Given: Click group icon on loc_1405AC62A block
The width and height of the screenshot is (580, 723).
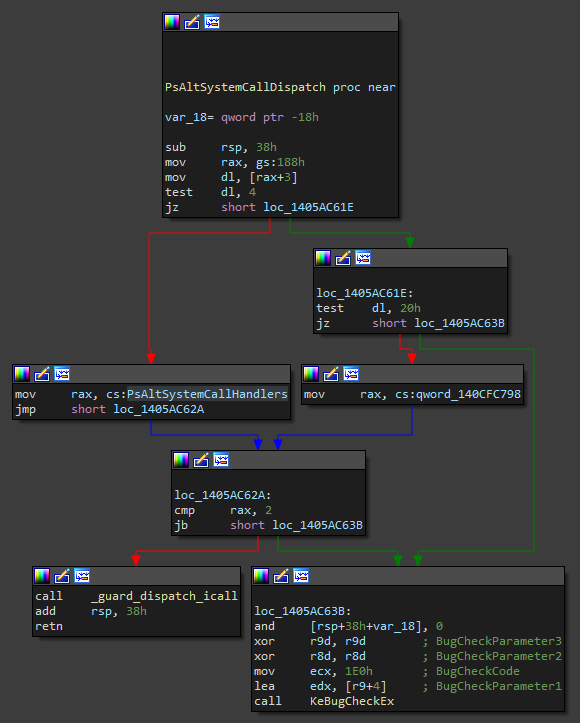Looking at the screenshot, I should (x=221, y=460).
